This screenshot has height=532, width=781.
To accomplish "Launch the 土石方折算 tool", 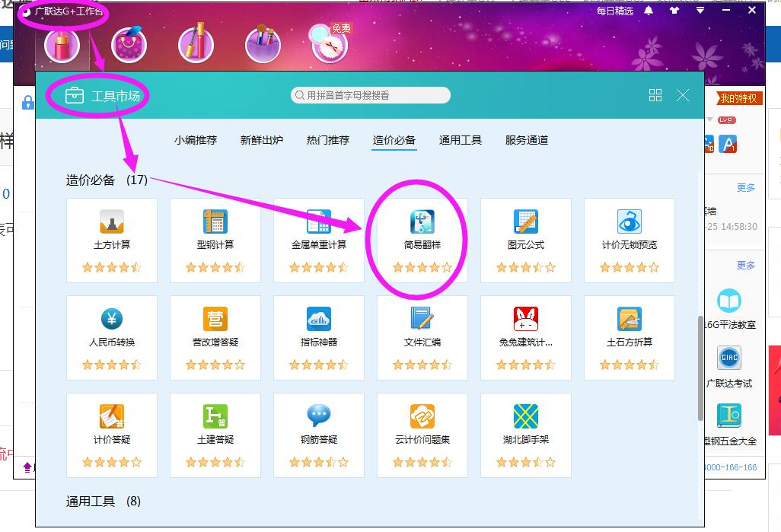I will coord(630,338).
